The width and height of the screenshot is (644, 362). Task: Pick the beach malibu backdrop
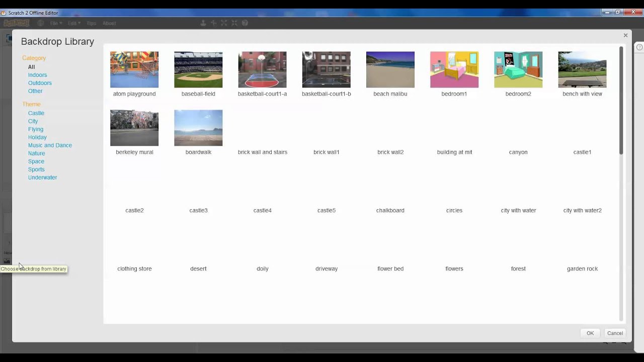click(390, 69)
